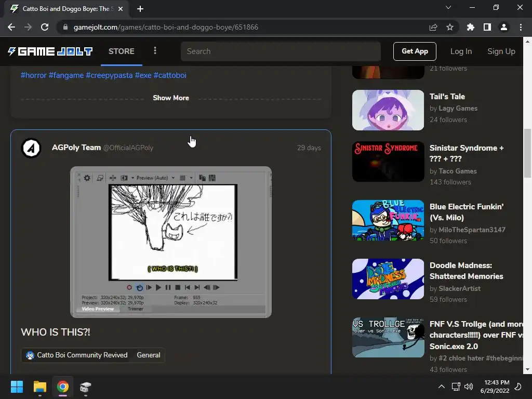
Task: Open Chrome three-dot menu
Action: click(x=521, y=27)
